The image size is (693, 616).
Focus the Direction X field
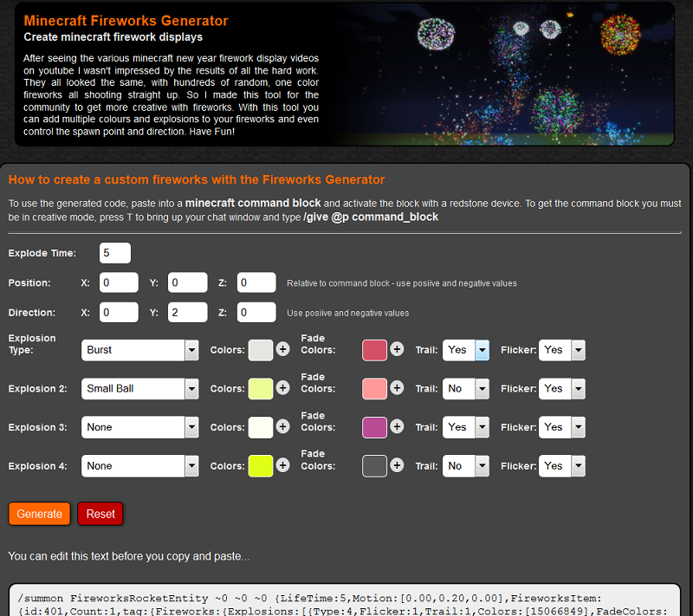[x=119, y=312]
